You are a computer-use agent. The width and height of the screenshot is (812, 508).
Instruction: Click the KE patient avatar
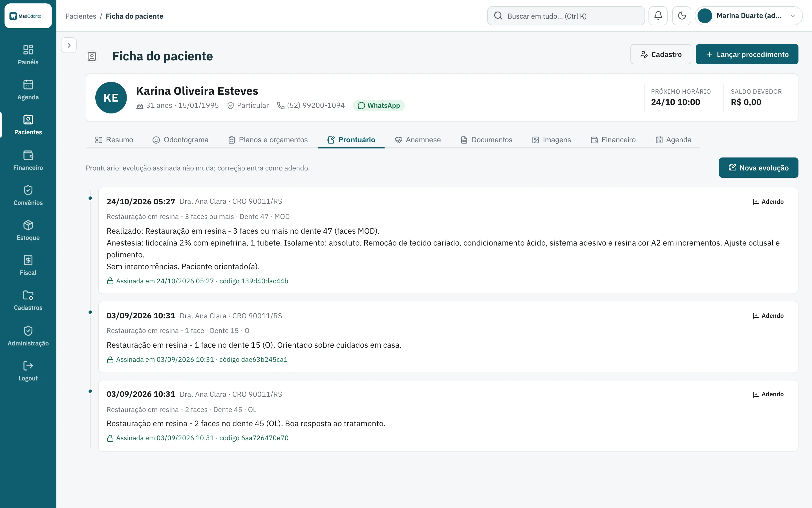click(111, 98)
